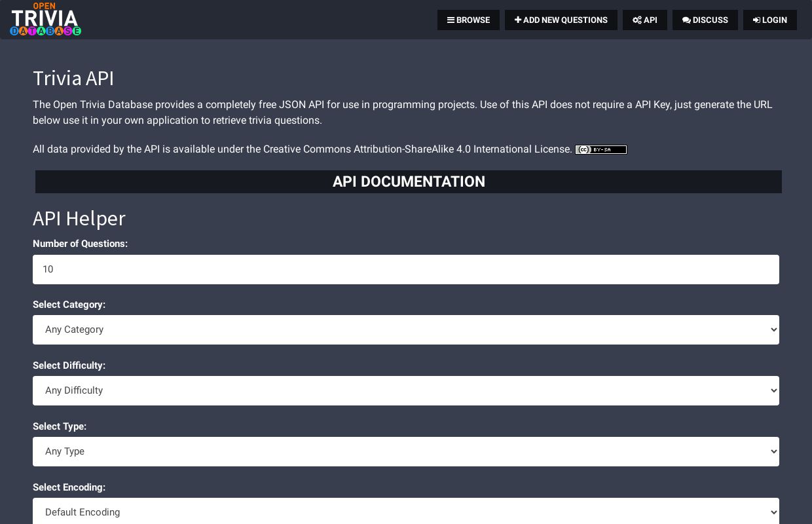Viewport: 812px width, 524px height.
Task: Open the Discuss nav button
Action: pyautogui.click(x=705, y=20)
